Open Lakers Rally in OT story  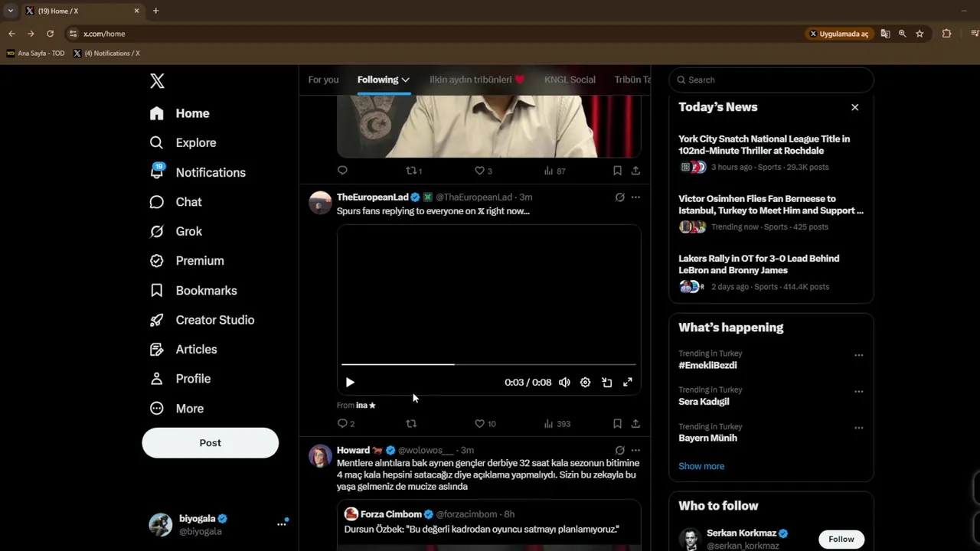click(770, 272)
